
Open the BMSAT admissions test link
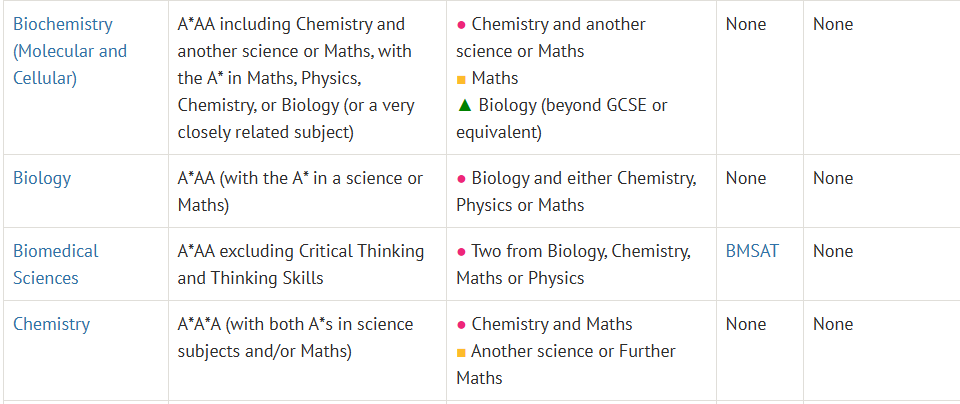[752, 251]
